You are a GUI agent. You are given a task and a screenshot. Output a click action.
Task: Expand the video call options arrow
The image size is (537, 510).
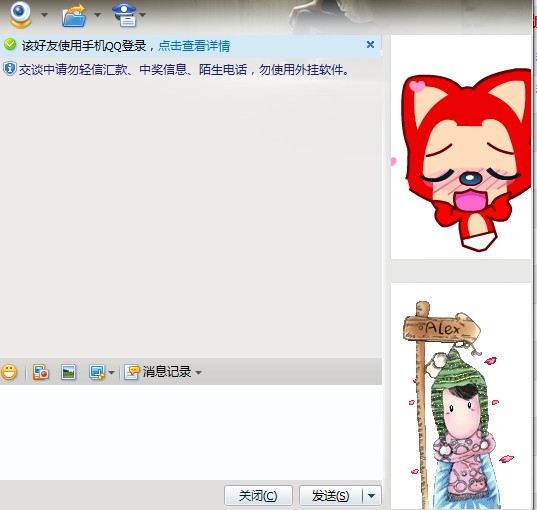click(x=45, y=15)
